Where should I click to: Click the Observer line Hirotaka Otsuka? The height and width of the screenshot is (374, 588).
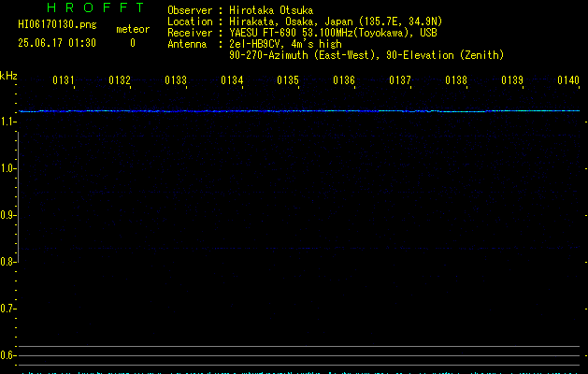point(240,10)
